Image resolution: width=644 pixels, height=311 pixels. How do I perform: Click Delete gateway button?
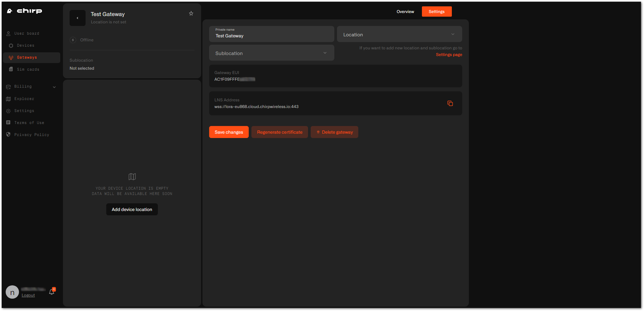tap(334, 132)
